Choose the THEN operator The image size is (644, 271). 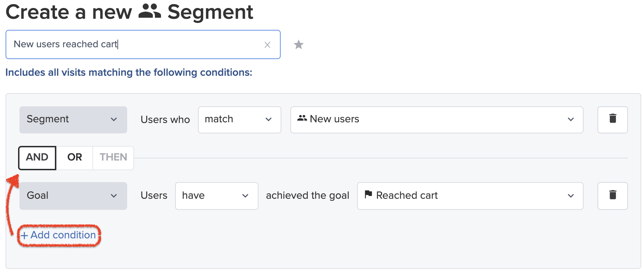click(x=113, y=158)
